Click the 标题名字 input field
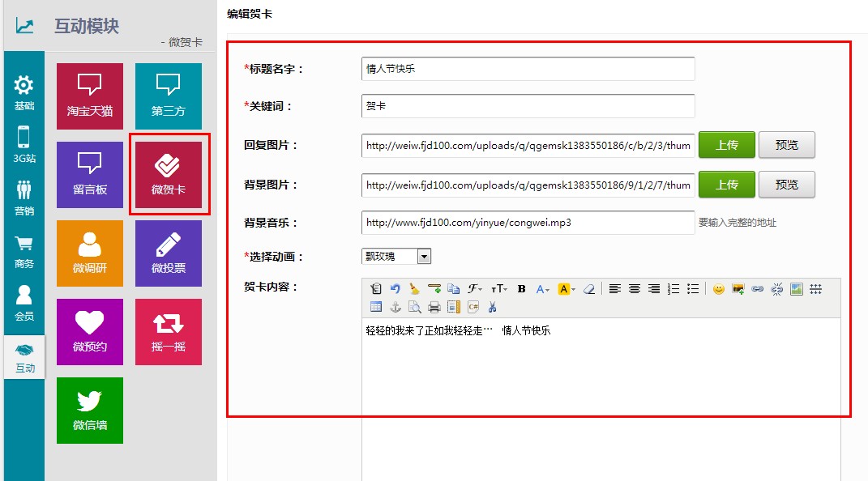 pos(528,69)
